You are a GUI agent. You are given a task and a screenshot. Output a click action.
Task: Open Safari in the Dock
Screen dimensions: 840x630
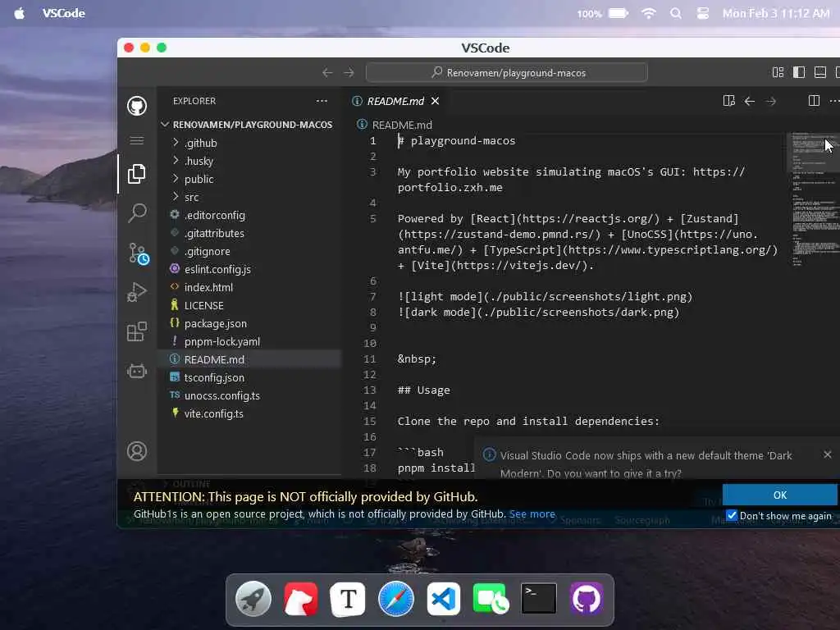coord(396,599)
